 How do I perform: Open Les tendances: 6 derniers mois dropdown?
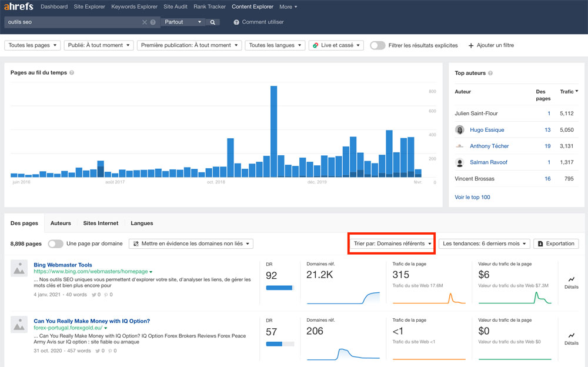click(484, 243)
